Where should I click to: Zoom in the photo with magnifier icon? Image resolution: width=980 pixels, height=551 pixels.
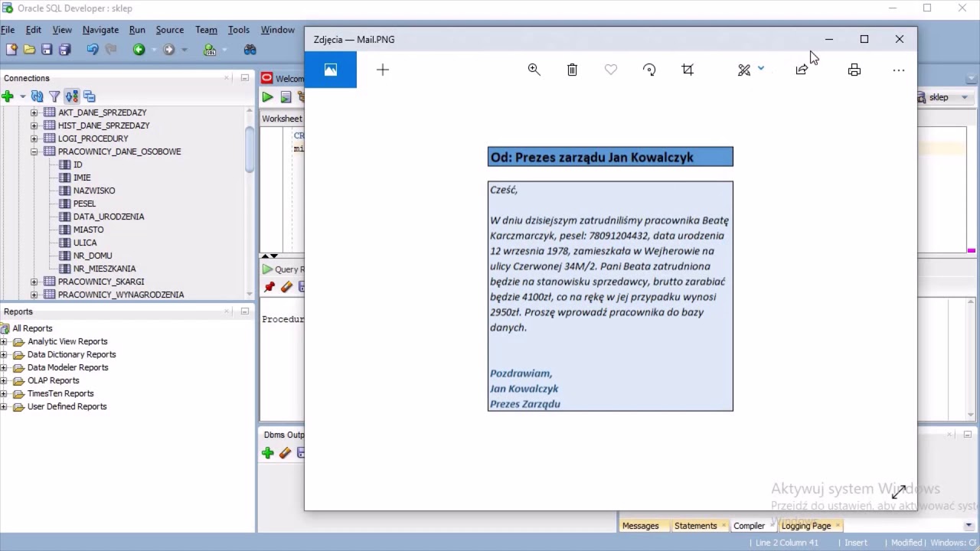[534, 70]
